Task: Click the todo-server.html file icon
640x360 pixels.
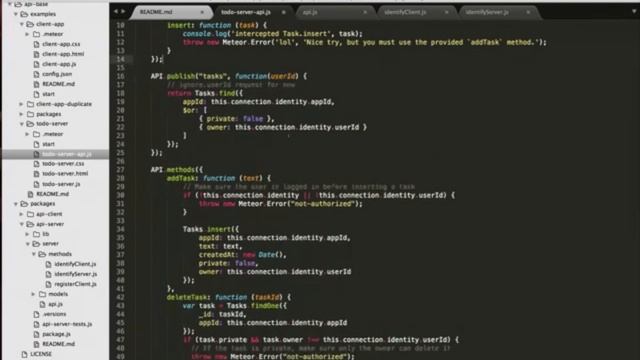Action: coord(36,173)
